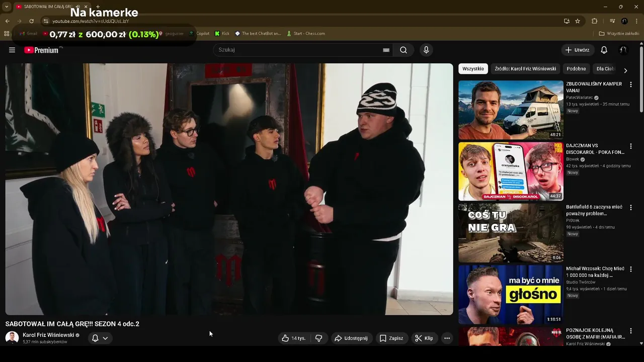
Task: Dislike the video
Action: pyautogui.click(x=318, y=338)
